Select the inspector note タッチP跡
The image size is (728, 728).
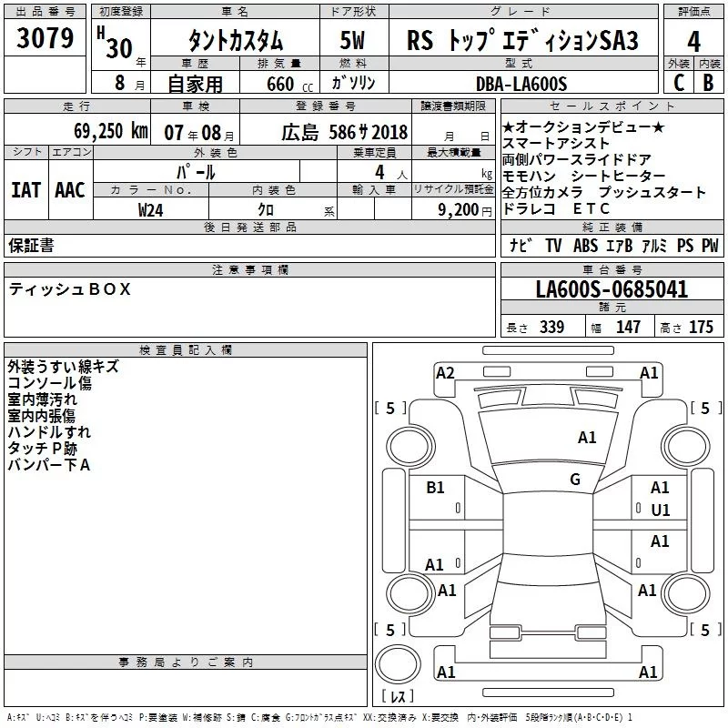pos(42,449)
